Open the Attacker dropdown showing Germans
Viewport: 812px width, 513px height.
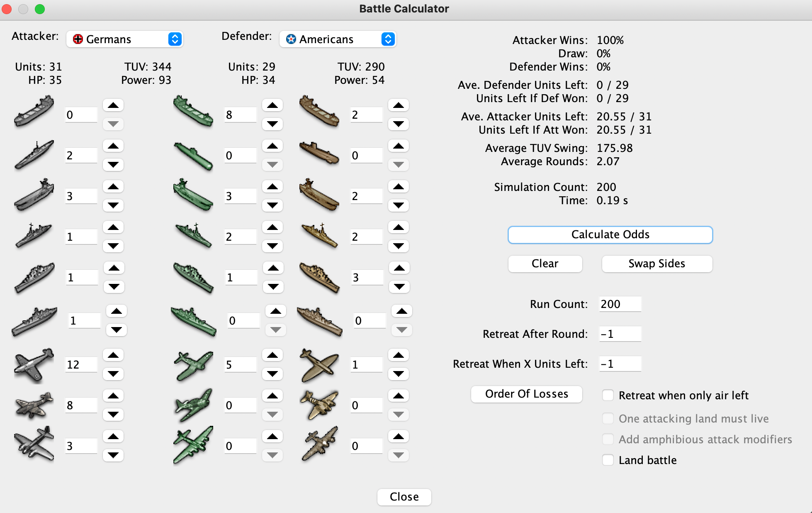pyautogui.click(x=124, y=39)
